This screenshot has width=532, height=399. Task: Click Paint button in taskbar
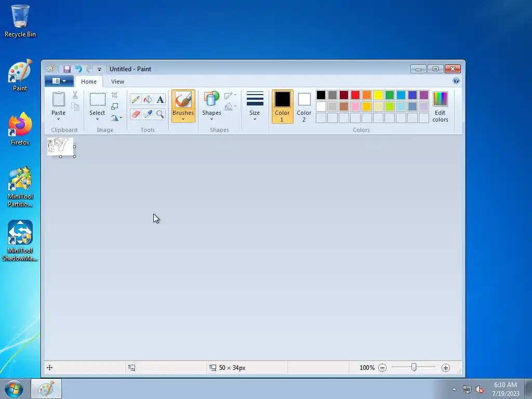[46, 389]
